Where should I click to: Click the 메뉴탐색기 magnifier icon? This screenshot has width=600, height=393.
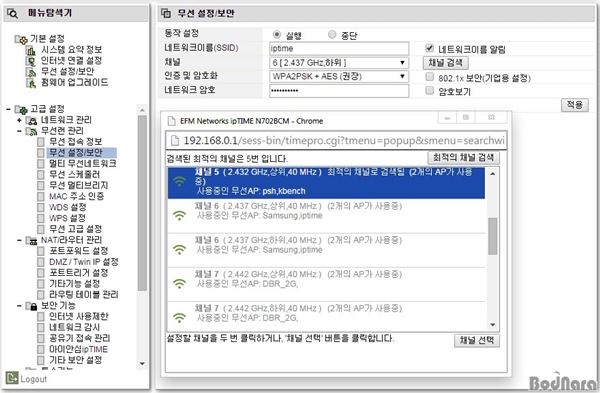tap(12, 14)
